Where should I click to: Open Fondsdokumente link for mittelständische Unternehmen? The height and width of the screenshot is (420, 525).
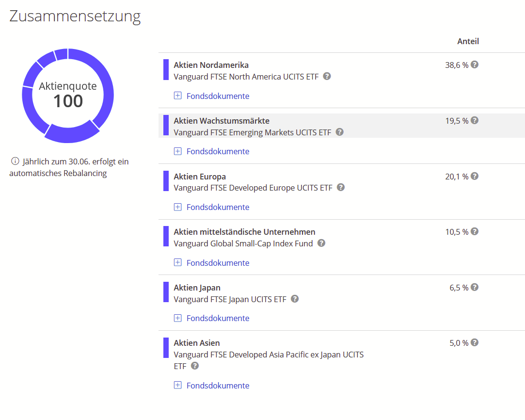[218, 263]
